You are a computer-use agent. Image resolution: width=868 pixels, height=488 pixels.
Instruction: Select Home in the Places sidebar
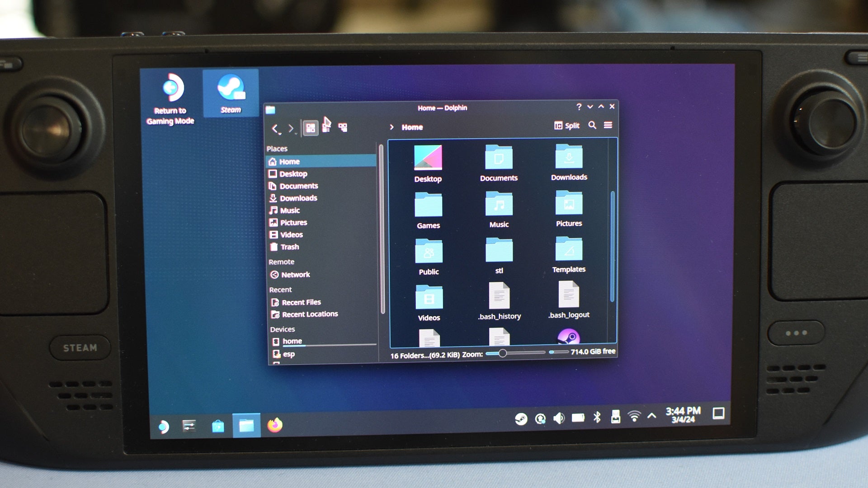pos(290,161)
